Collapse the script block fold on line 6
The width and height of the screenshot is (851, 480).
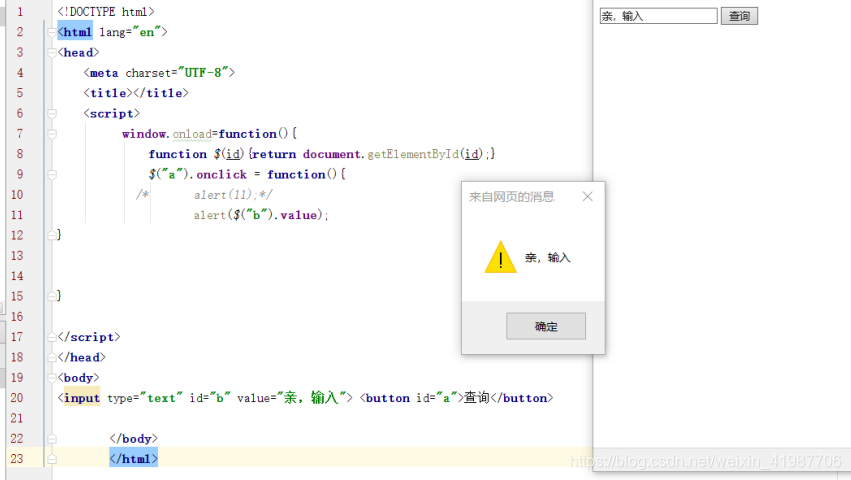pos(52,113)
